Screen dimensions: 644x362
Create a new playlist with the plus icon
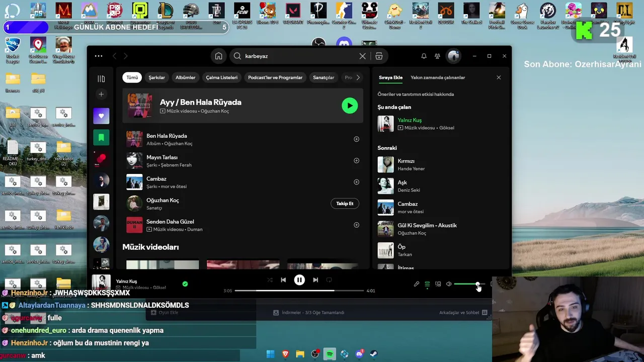coord(101,94)
